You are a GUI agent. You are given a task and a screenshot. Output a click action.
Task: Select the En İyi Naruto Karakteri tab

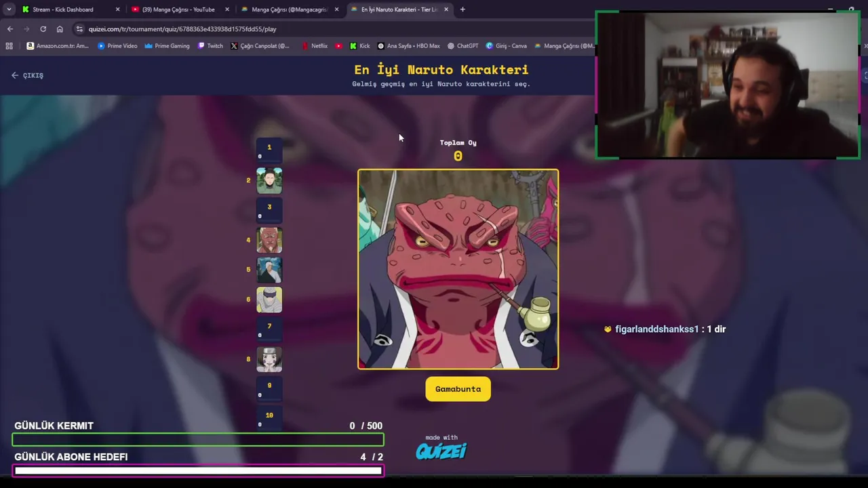coord(400,9)
